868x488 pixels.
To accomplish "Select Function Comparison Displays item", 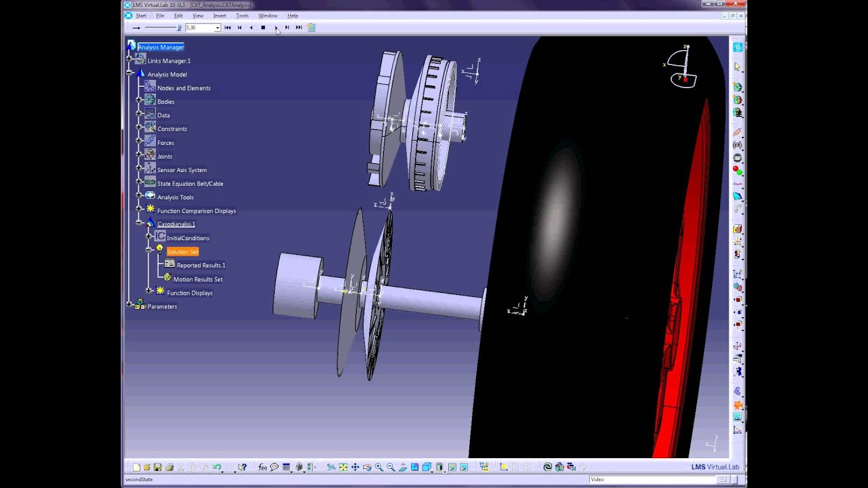I will click(197, 211).
